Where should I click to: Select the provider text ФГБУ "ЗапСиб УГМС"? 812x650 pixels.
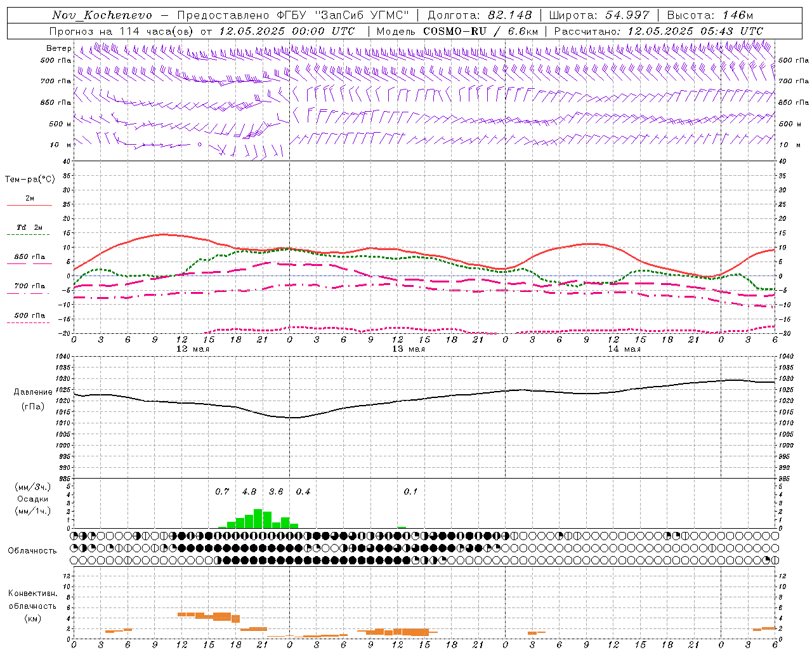(x=343, y=15)
